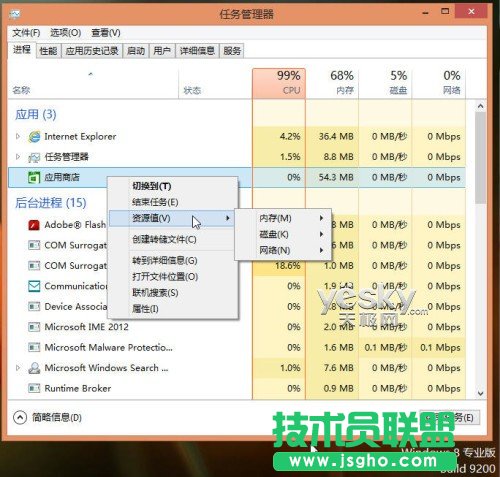Viewport: 500px width, 477px height.
Task: Select the Microsoft IME 2012 row name
Action: (x=87, y=327)
